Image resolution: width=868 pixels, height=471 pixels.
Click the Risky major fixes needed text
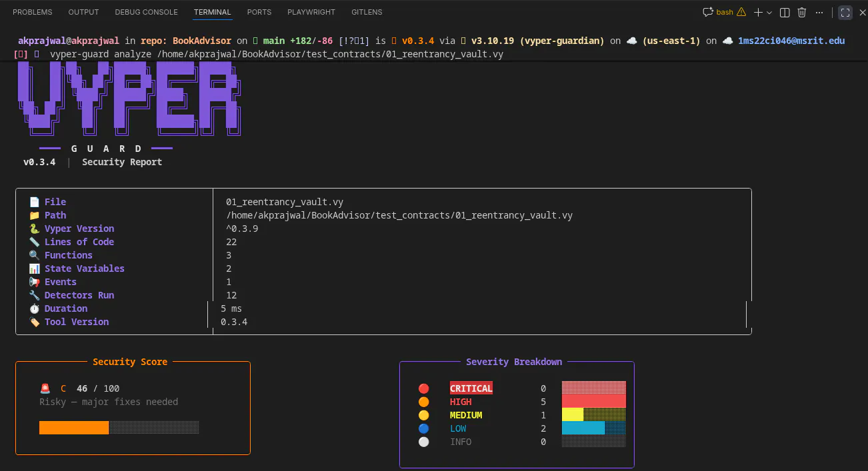point(109,402)
